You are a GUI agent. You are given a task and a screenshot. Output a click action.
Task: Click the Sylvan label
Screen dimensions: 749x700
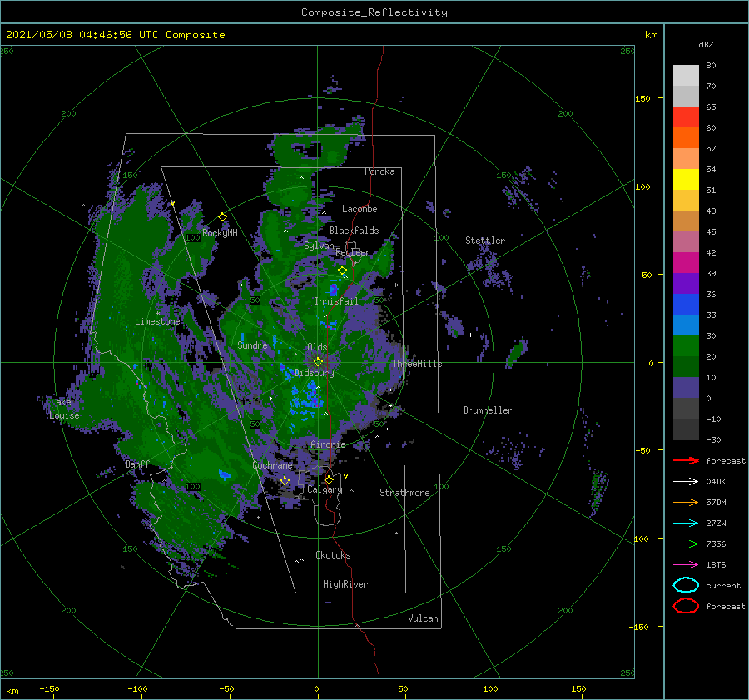(x=319, y=246)
